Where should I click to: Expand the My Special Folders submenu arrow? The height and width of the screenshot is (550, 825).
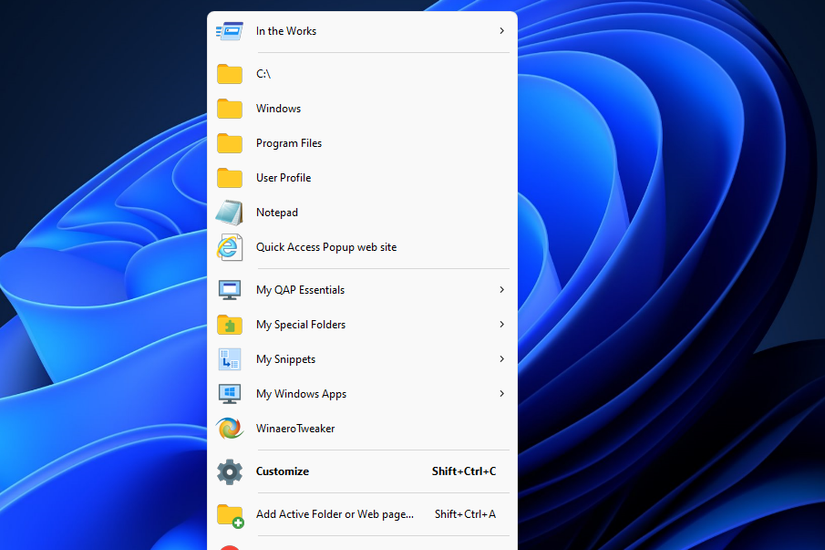(502, 325)
